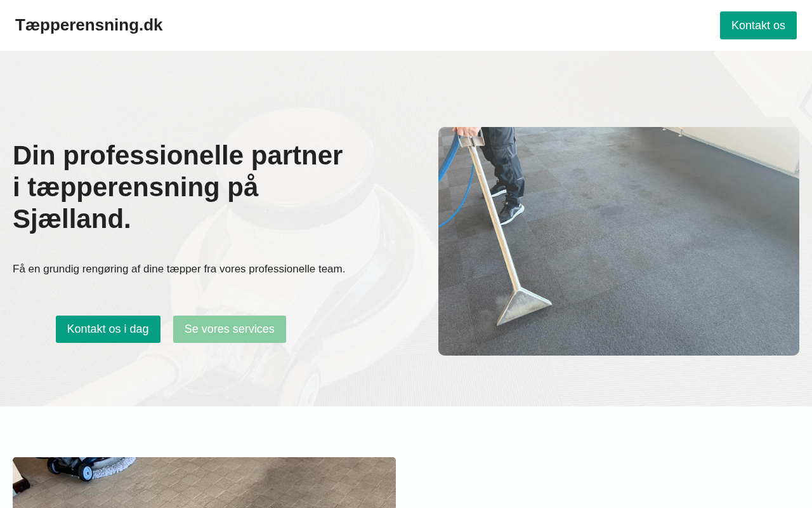Click empty white section beside bottom photo
Viewport: 812px width, 508px height.
click(x=603, y=470)
